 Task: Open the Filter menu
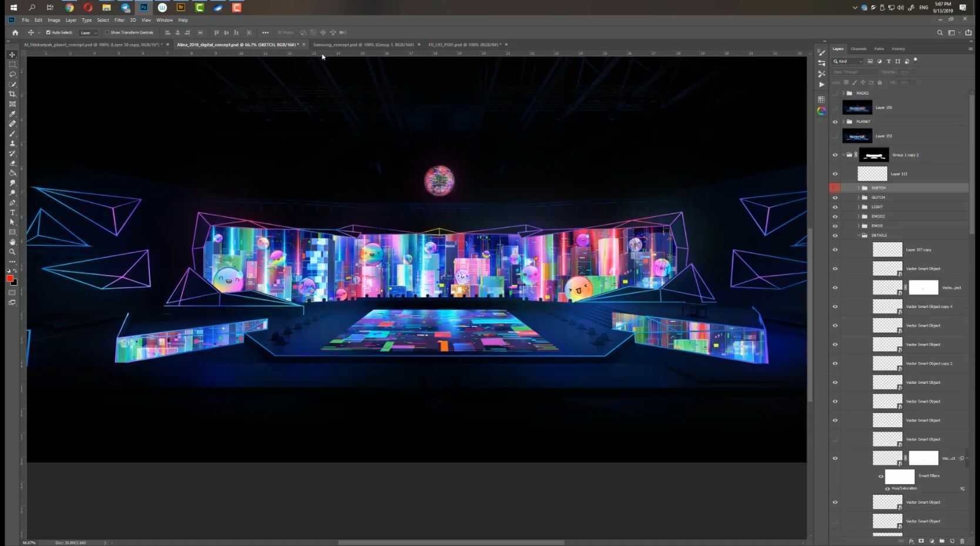tap(119, 20)
